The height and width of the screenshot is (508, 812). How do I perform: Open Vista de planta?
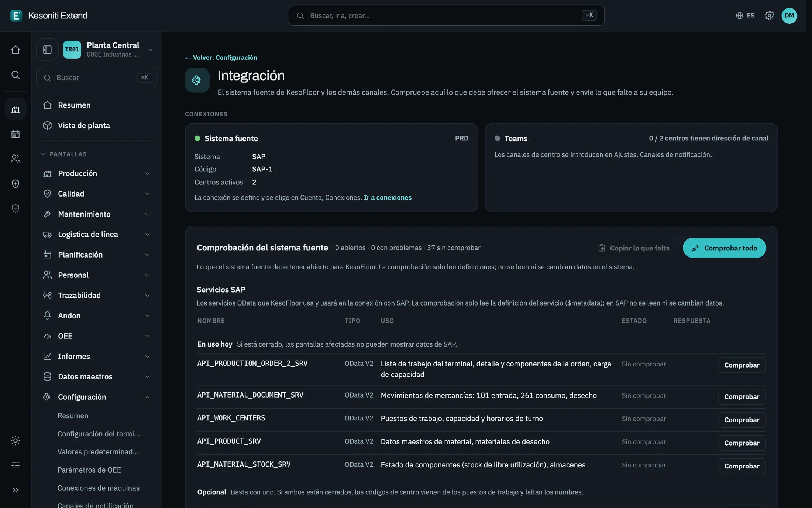tap(97, 126)
